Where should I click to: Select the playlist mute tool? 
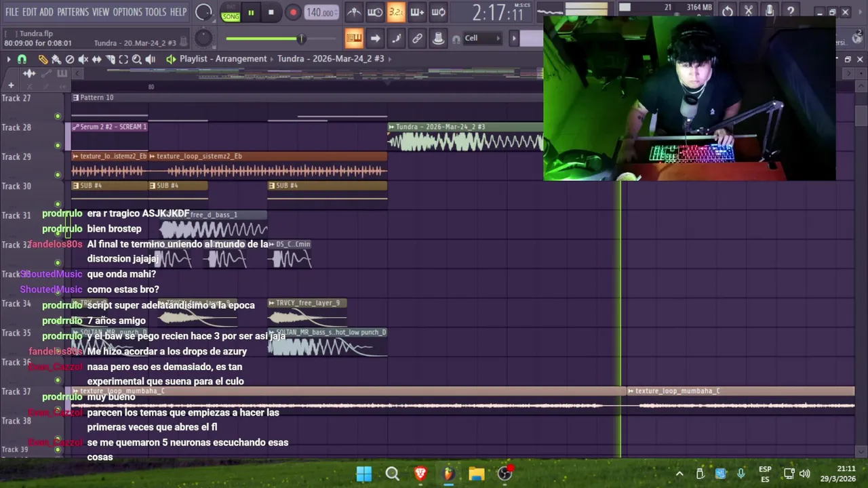tap(83, 59)
